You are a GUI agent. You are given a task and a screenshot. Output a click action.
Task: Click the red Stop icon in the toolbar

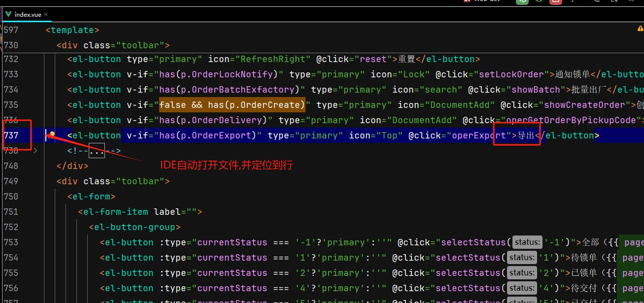tap(555, 2)
